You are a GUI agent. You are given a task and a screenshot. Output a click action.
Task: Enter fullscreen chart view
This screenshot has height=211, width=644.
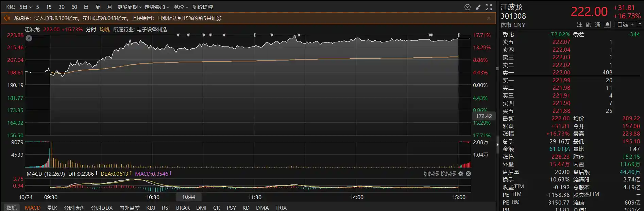tap(489, 7)
